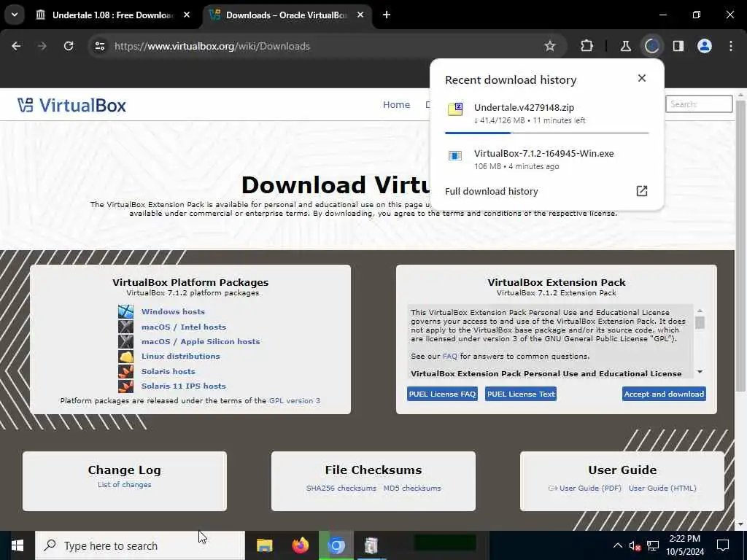
Task: Open User Guide (HTML) link
Action: click(662, 488)
